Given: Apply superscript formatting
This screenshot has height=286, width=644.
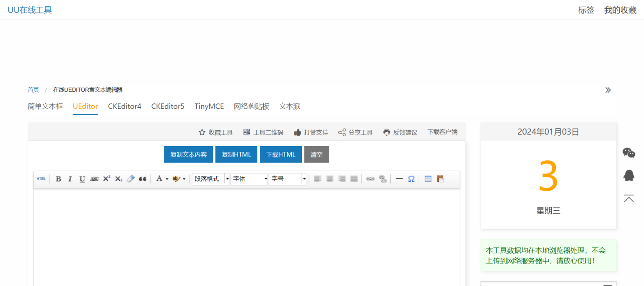Looking at the screenshot, I should (x=106, y=179).
